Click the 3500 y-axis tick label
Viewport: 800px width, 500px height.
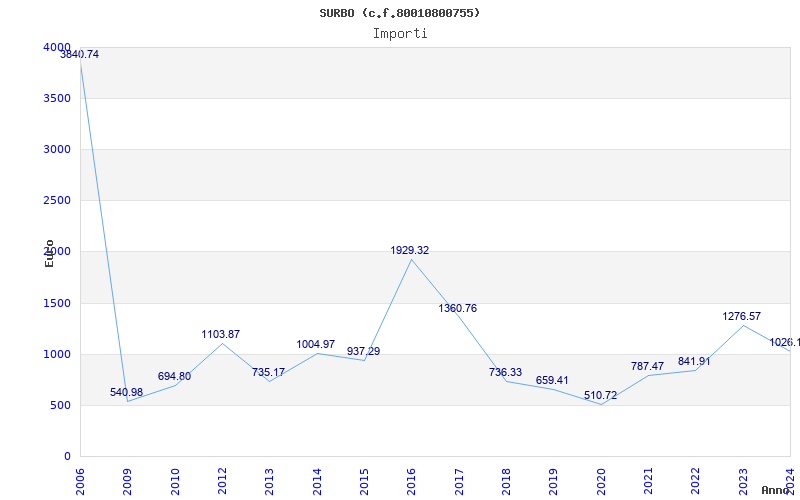pos(57,98)
